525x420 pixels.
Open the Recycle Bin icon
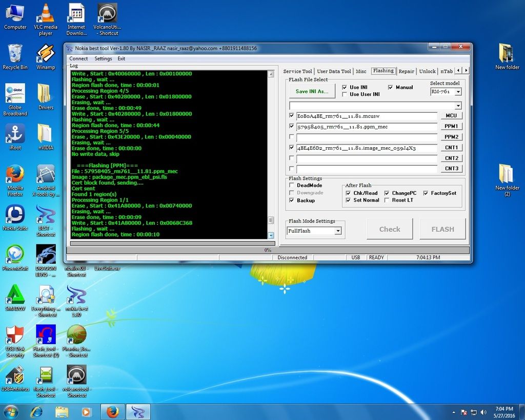pos(15,53)
